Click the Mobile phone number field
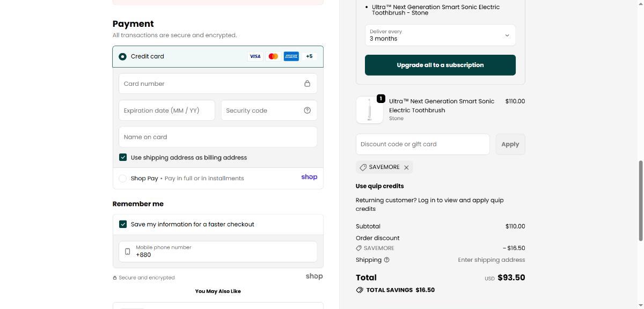The width and height of the screenshot is (644, 309). 223,252
